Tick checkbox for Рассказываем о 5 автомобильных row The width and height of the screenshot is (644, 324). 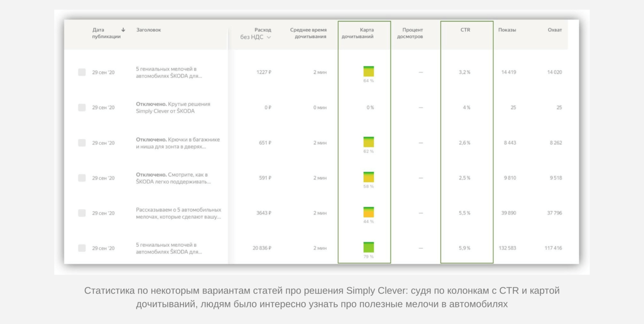point(82,213)
